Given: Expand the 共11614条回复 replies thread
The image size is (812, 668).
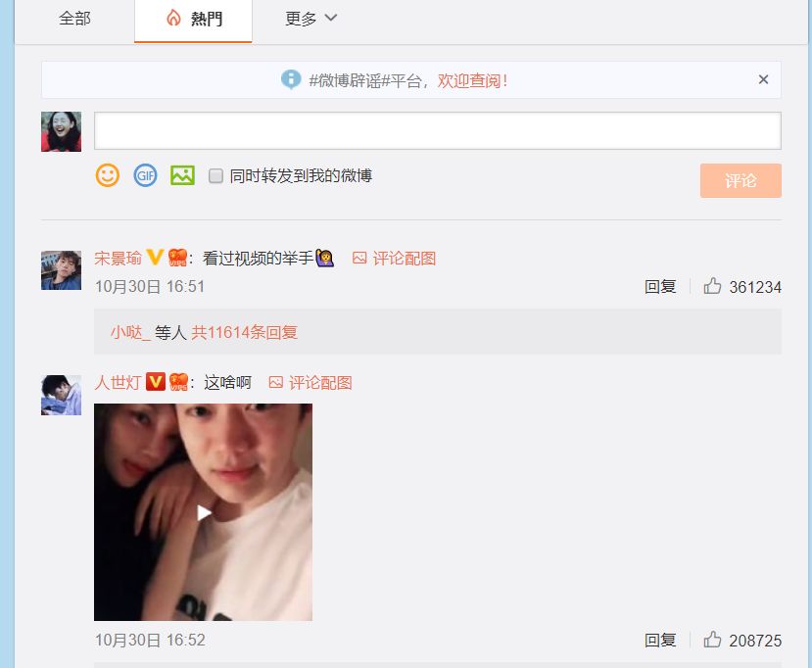Looking at the screenshot, I should (245, 332).
